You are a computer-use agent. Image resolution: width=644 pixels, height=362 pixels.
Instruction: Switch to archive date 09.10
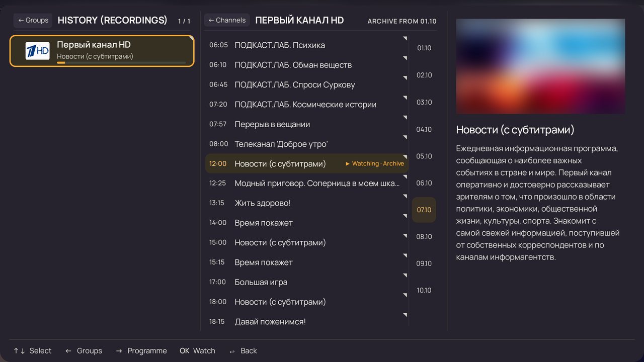424,263
